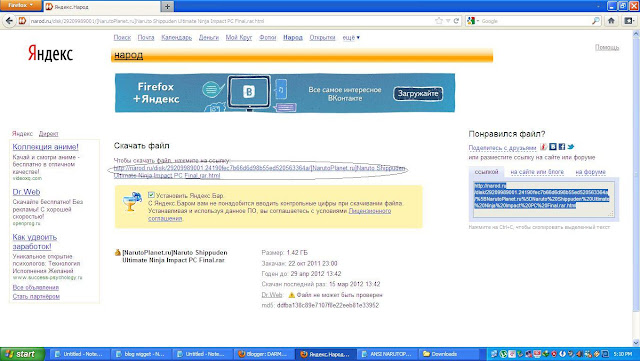Bookmark this page with the star

tap(439, 21)
